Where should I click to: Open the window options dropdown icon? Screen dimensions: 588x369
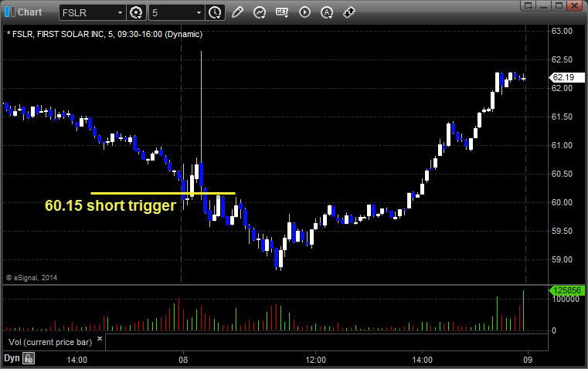[529, 5]
